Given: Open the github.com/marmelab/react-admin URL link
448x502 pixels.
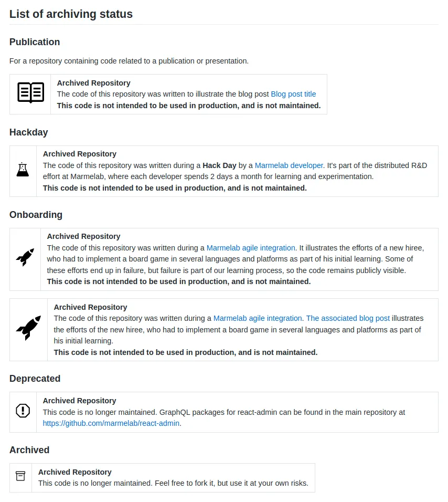Looking at the screenshot, I should click(111, 423).
